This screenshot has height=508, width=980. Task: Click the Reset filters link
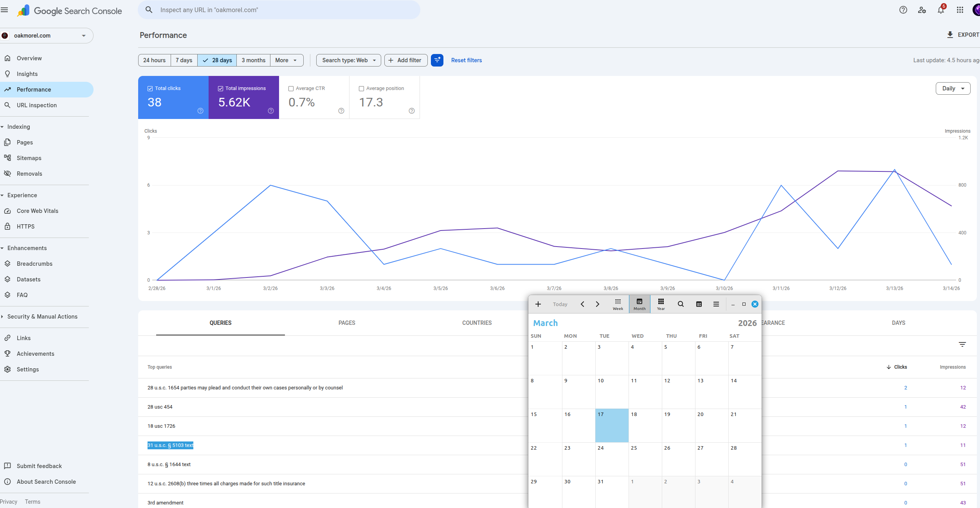point(466,60)
